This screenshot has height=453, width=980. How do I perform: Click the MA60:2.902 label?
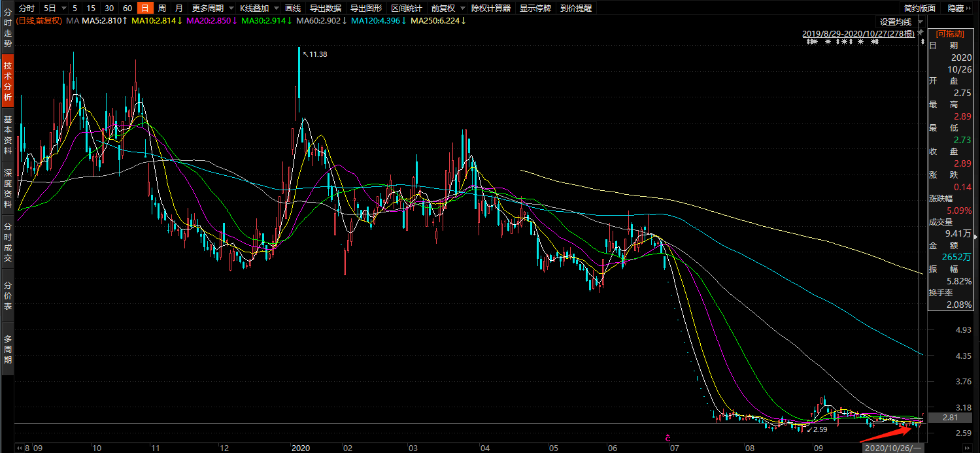click(x=322, y=22)
